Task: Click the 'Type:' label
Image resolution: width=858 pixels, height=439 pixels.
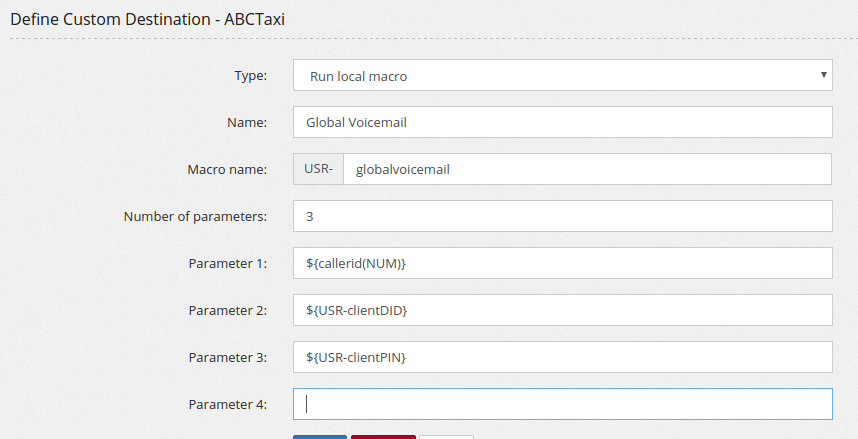Action: tap(251, 76)
